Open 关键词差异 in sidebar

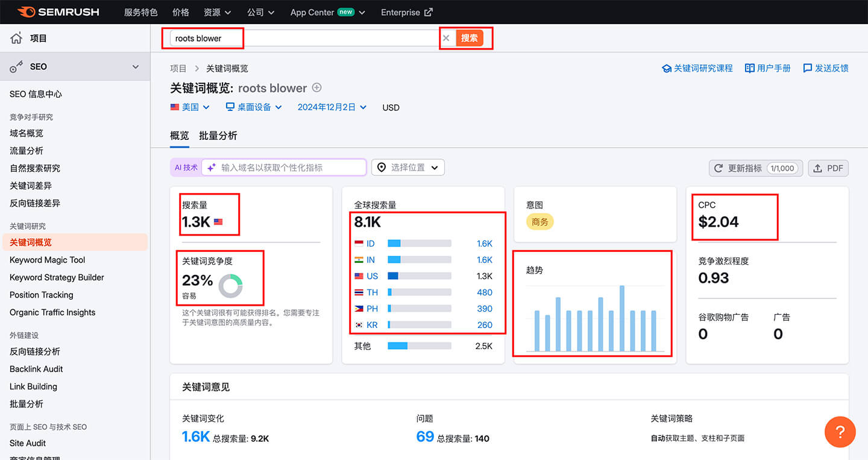pos(31,186)
